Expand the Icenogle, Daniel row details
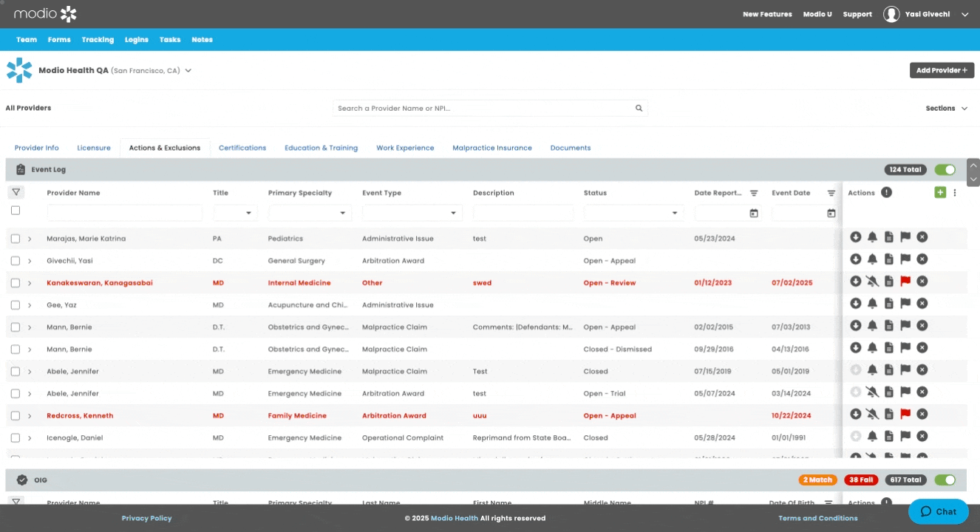This screenshot has height=532, width=980. [30, 438]
